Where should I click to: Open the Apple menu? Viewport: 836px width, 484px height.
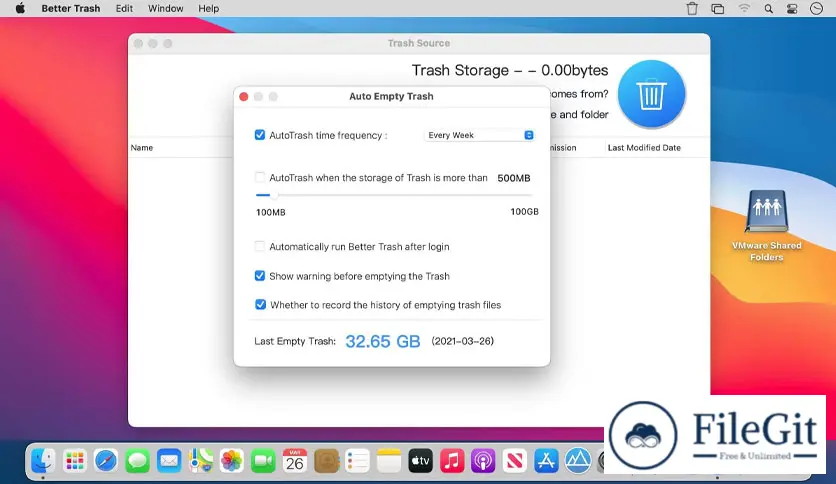point(20,9)
